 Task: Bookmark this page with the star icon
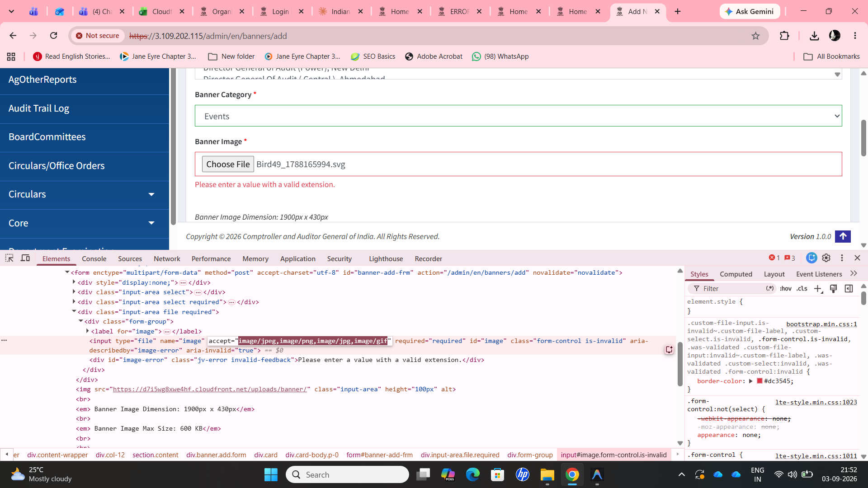[755, 36]
